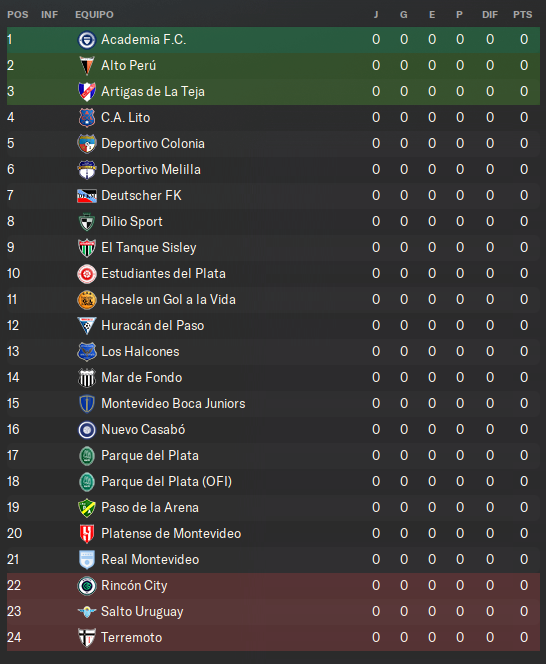Click the Academia F.C. club crest
Viewport: 546px width, 664px height.
87,40
